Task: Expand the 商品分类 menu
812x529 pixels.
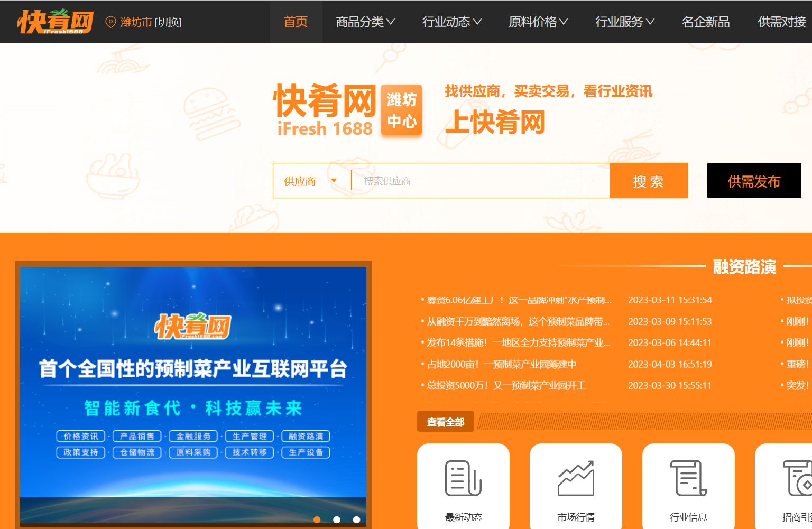Action: [x=365, y=22]
